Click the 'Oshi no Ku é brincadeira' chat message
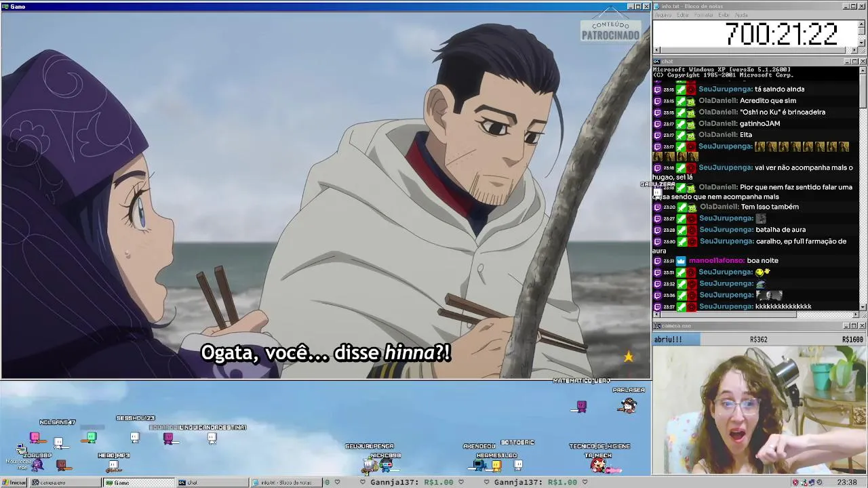The height and width of the screenshot is (488, 868). [783, 113]
